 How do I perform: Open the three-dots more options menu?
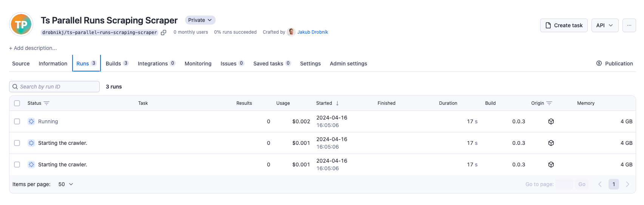629,25
